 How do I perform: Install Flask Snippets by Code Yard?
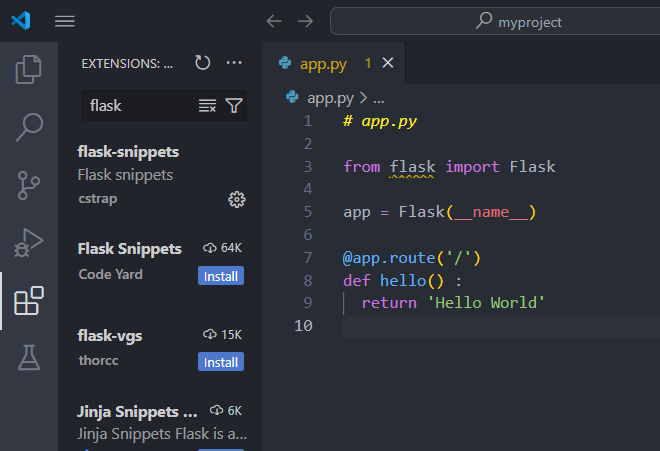(x=221, y=276)
